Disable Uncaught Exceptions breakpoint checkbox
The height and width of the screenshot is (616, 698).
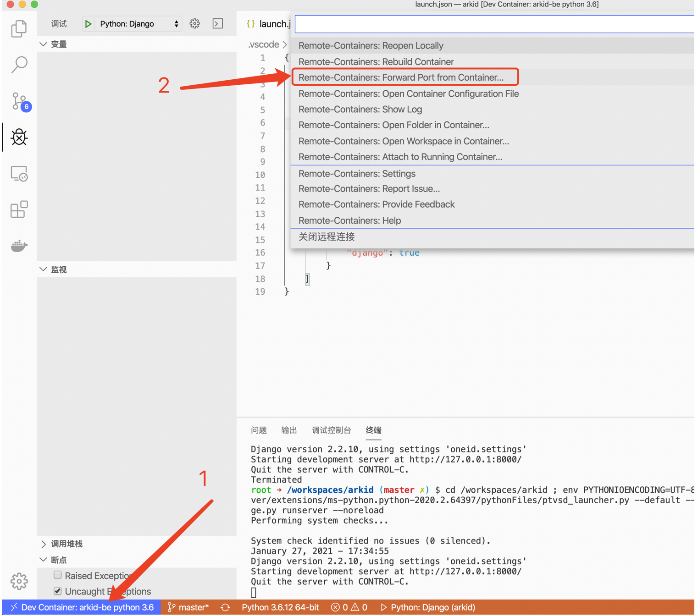pos(57,591)
